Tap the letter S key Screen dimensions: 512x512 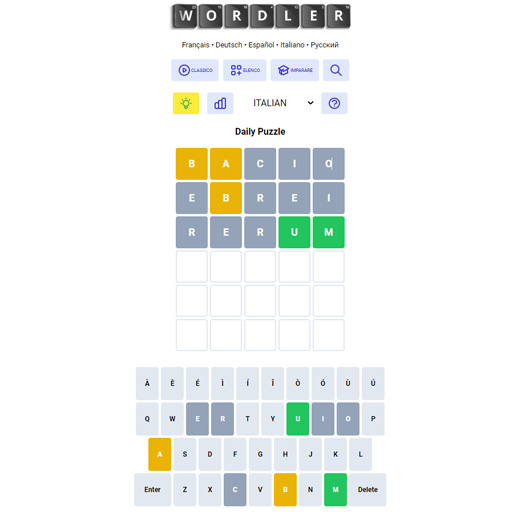point(185,454)
